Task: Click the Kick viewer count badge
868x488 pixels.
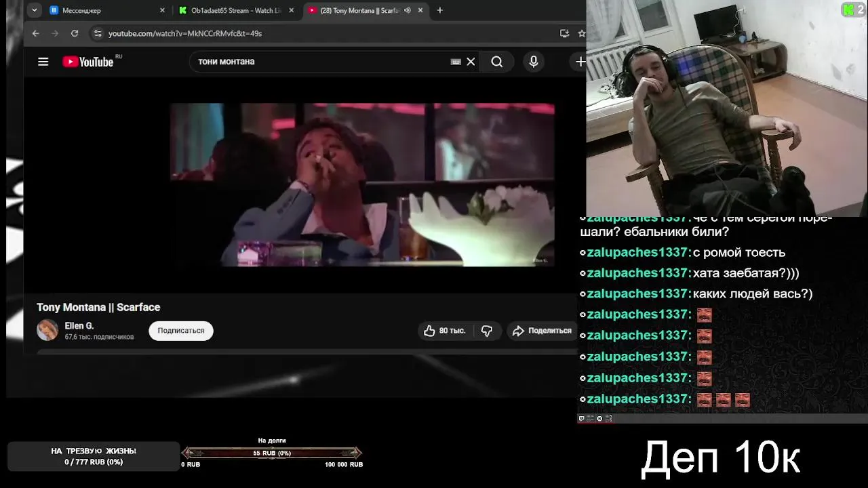Action: click(x=853, y=9)
